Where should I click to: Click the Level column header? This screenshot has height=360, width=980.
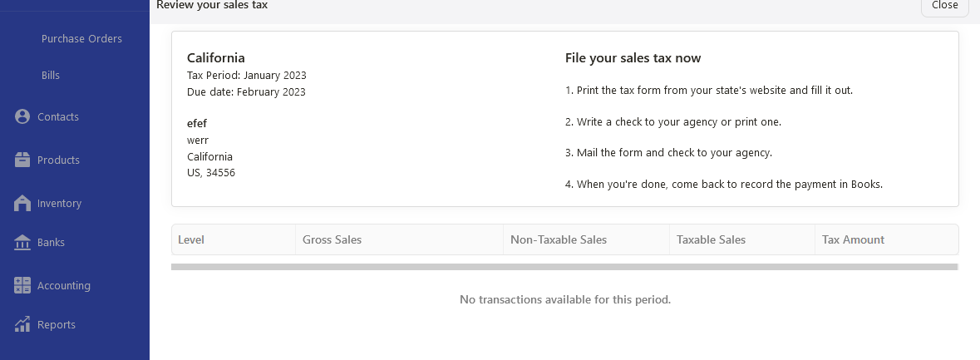click(233, 239)
